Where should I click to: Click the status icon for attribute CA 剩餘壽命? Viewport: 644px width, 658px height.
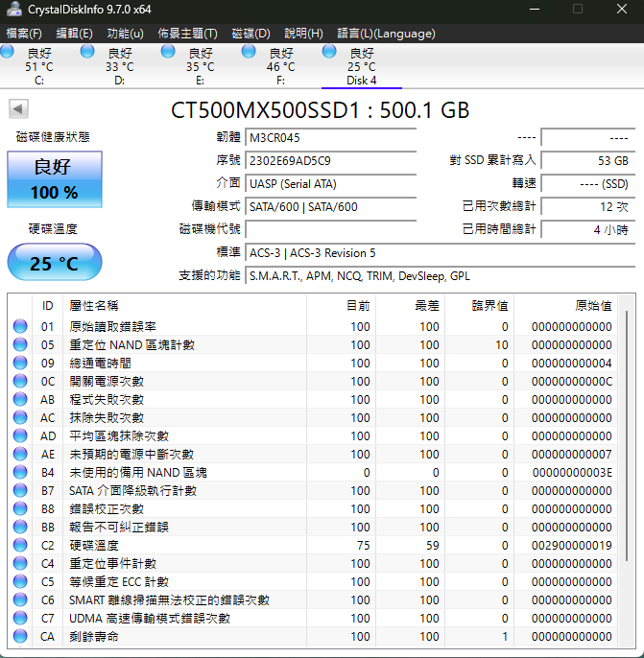coord(20,636)
